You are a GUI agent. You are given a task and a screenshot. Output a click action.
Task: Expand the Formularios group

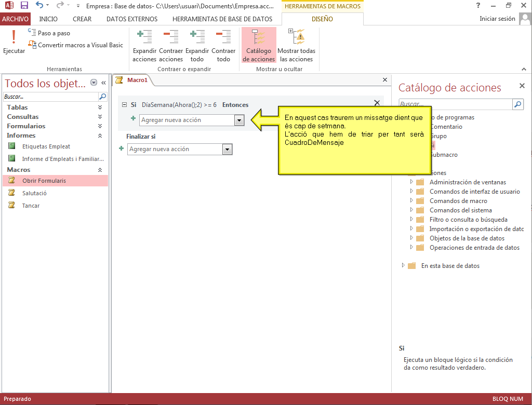pyautogui.click(x=100, y=126)
